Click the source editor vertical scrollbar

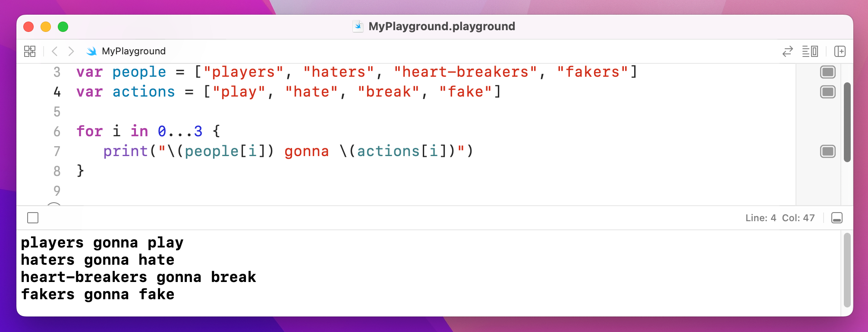coord(847,122)
